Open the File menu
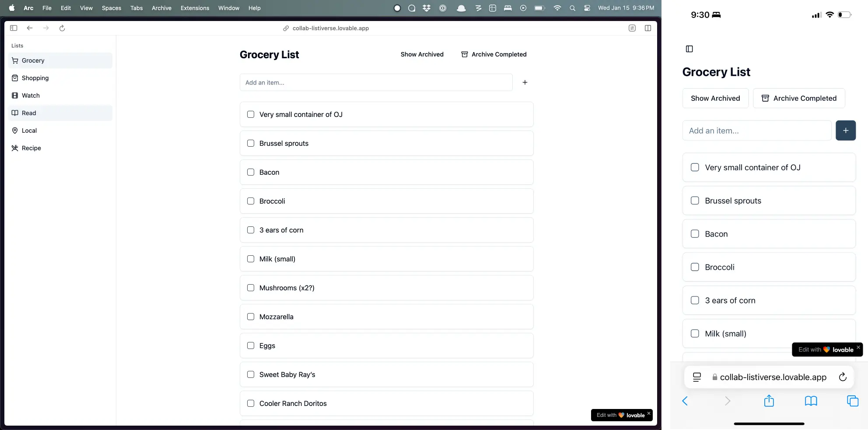868x430 pixels. point(47,8)
